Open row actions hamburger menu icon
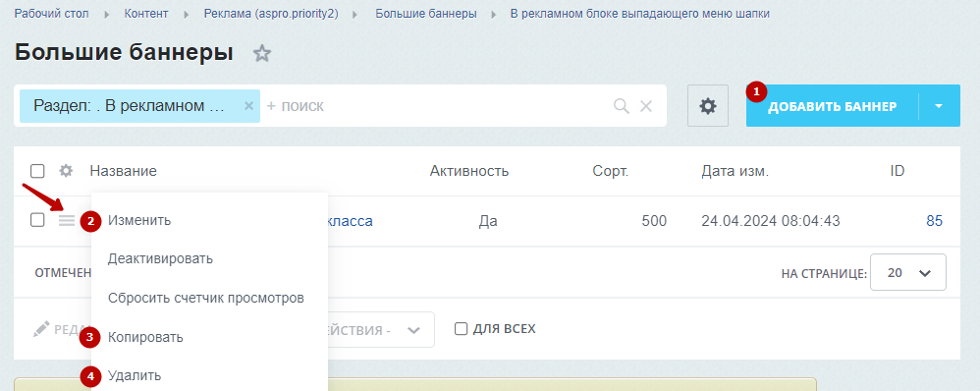 pos(67,220)
